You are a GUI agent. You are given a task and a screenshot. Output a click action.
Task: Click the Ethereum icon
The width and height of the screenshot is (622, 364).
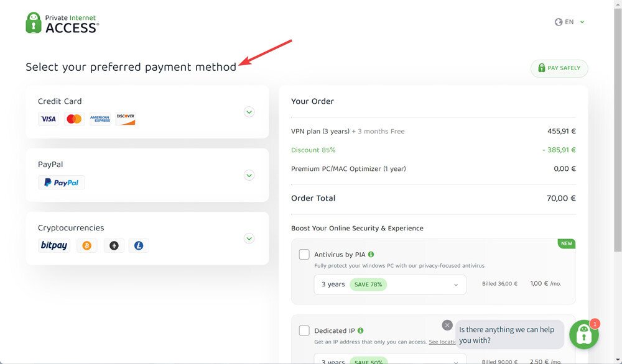[x=114, y=246]
